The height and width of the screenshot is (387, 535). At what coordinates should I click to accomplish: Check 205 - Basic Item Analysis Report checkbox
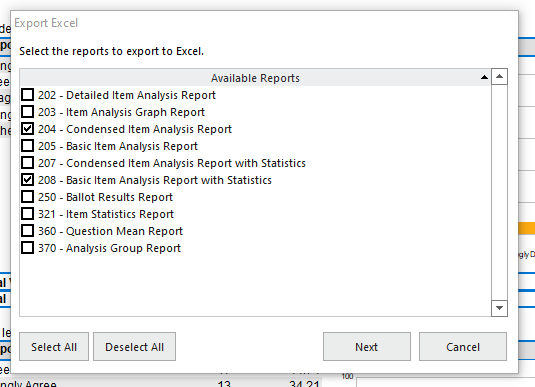click(x=28, y=146)
